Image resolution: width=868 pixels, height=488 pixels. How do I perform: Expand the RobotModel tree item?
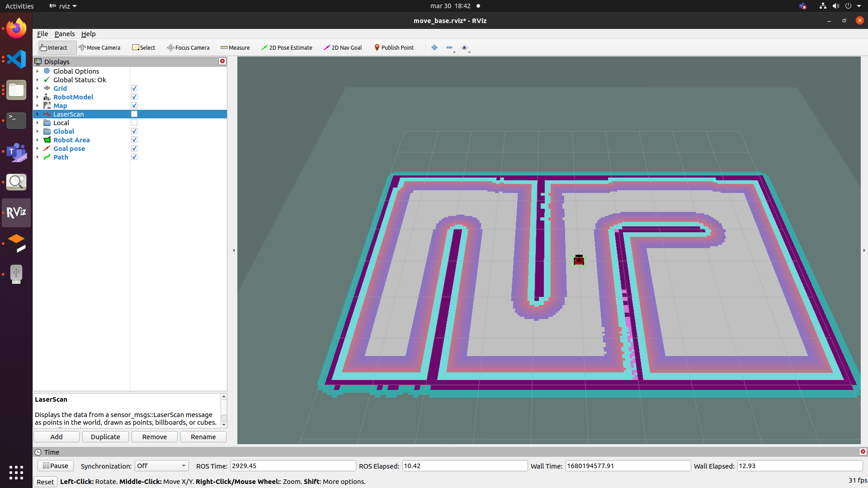38,97
